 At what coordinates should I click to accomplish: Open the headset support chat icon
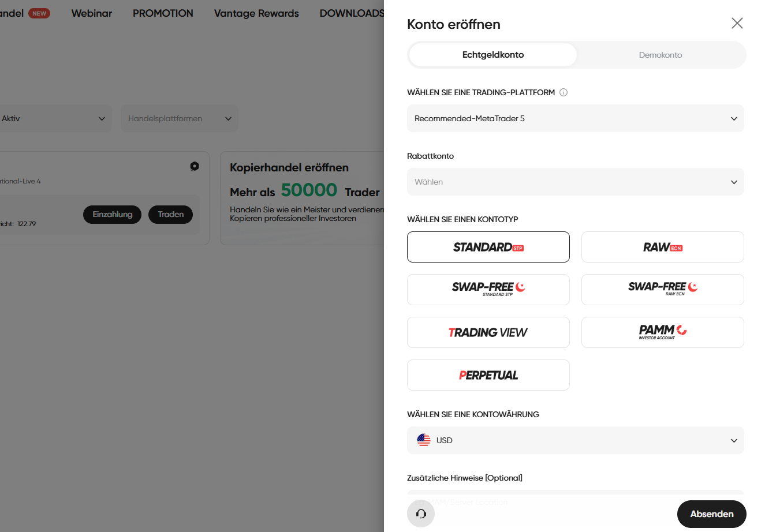pos(421,514)
